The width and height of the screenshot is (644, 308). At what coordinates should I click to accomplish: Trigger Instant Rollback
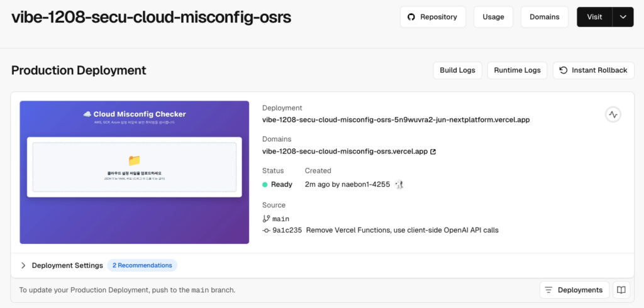point(593,70)
